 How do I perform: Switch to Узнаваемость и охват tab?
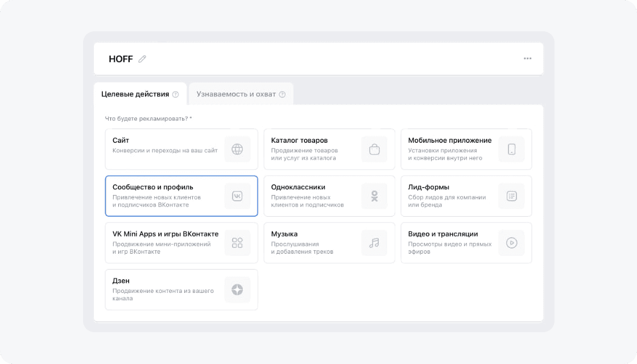(241, 94)
